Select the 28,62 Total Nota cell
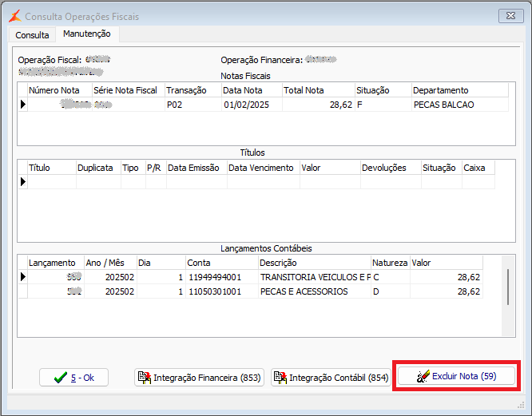532x416 pixels. point(319,105)
